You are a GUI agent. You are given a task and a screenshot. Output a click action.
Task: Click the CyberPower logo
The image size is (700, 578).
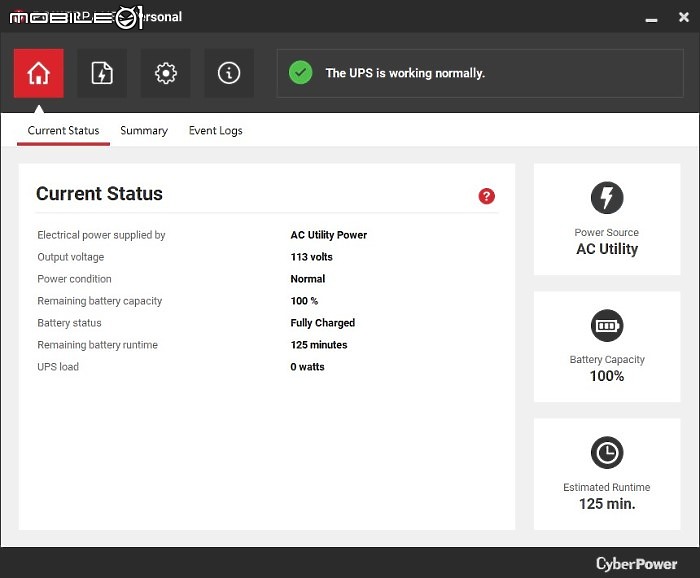[x=637, y=564]
